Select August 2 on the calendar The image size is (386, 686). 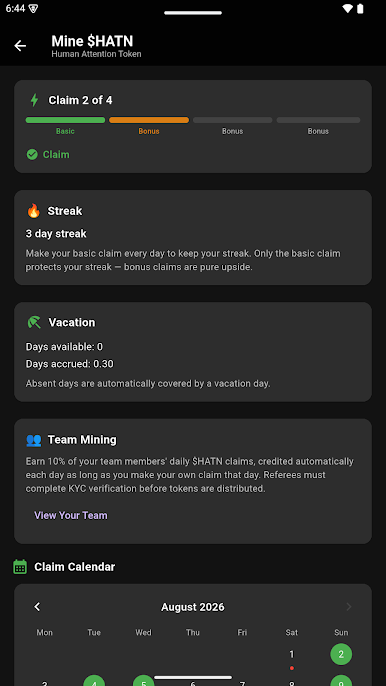click(x=341, y=654)
